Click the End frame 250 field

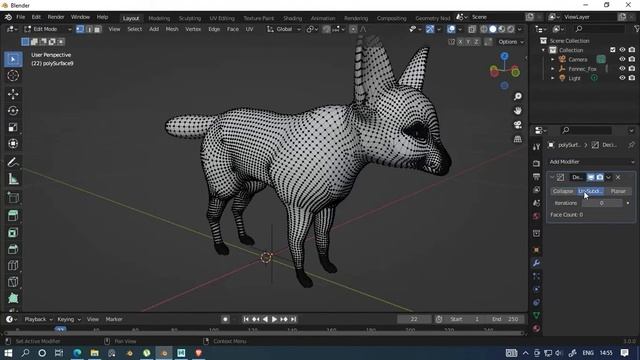(505, 320)
